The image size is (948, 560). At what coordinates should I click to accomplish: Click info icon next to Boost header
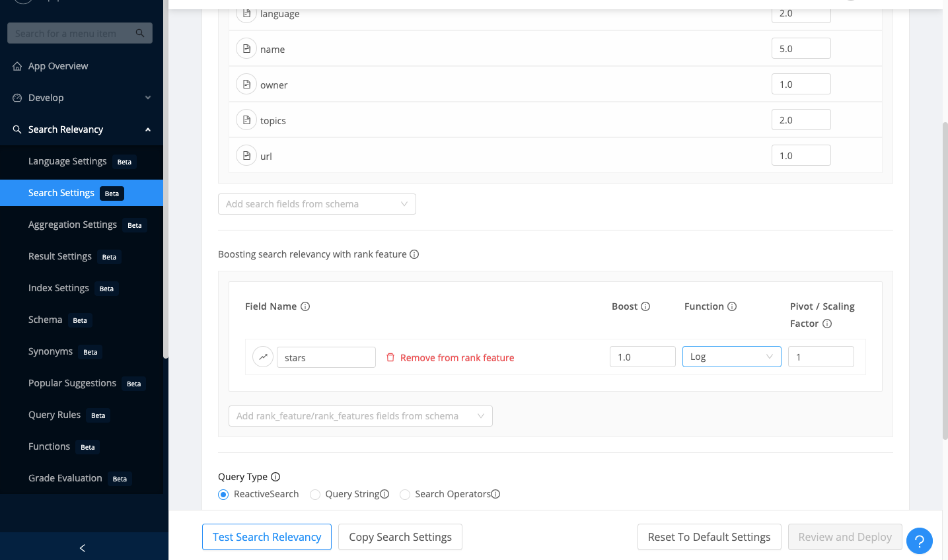coord(645,306)
